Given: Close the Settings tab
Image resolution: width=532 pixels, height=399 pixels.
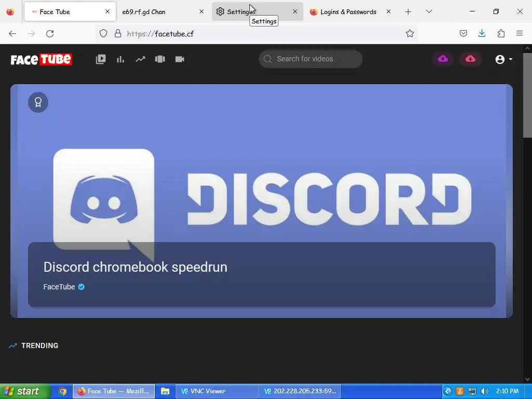Looking at the screenshot, I should click(x=295, y=11).
